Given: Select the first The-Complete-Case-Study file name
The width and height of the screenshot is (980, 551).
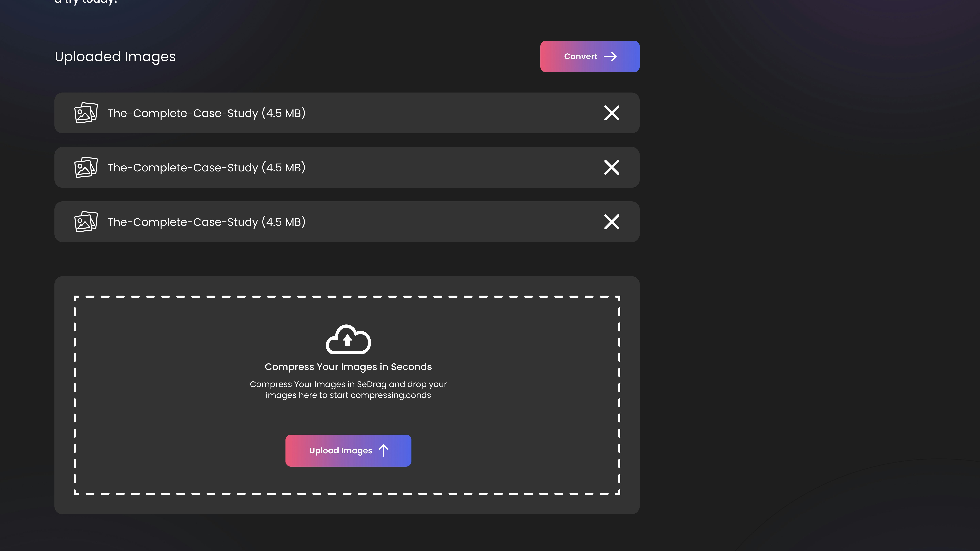Looking at the screenshot, I should click(207, 113).
